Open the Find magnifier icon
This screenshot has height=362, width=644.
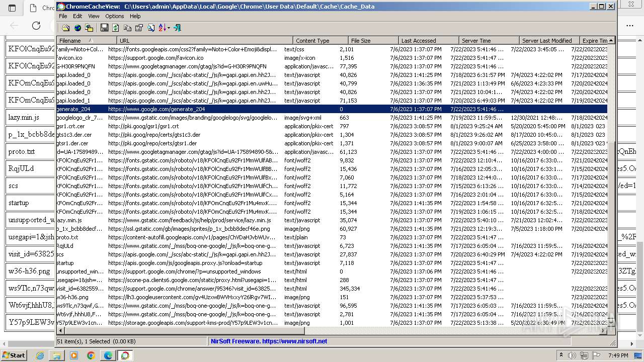[x=150, y=28]
